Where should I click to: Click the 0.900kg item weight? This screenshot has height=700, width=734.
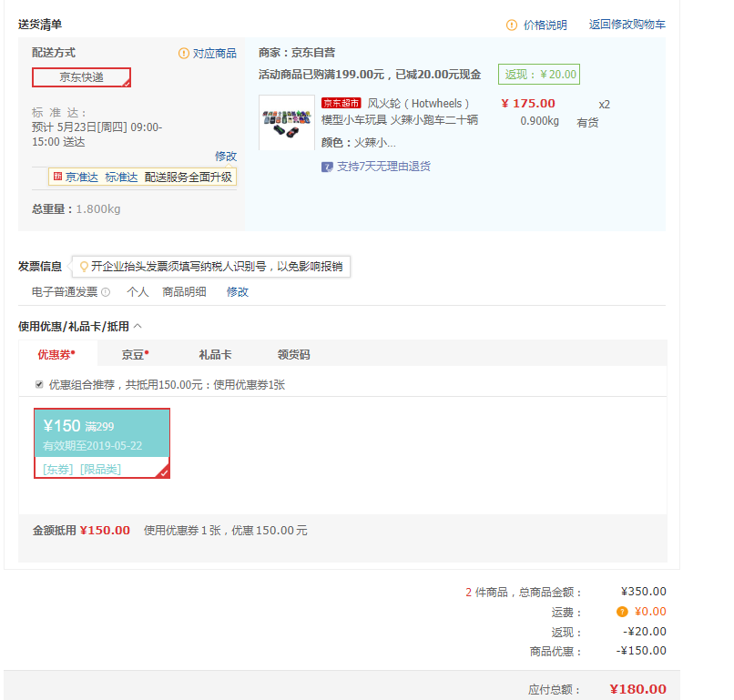(x=540, y=121)
